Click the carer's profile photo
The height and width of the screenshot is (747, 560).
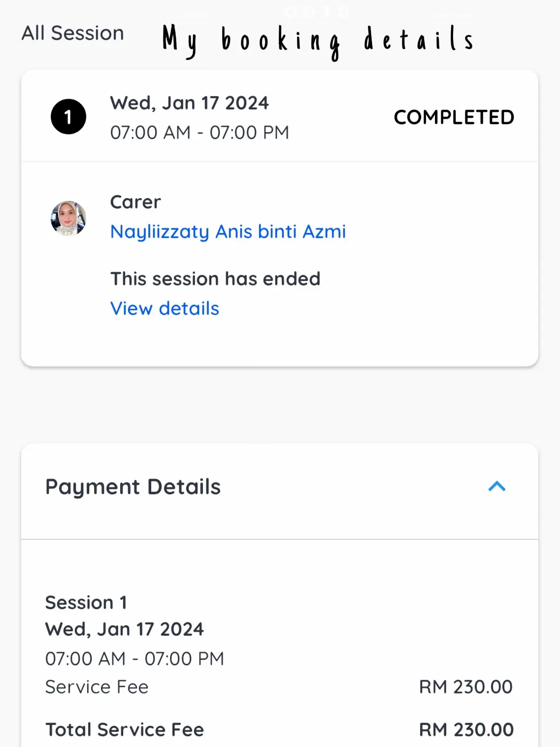(x=68, y=218)
